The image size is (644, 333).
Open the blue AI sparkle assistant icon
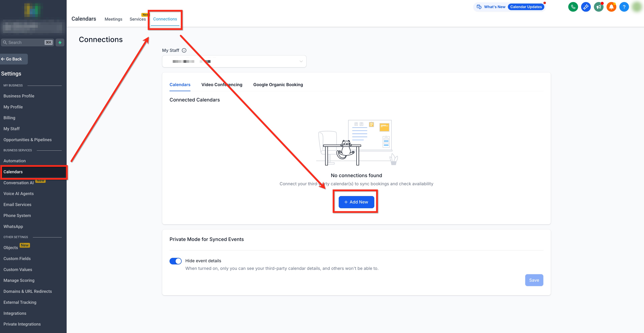click(586, 7)
